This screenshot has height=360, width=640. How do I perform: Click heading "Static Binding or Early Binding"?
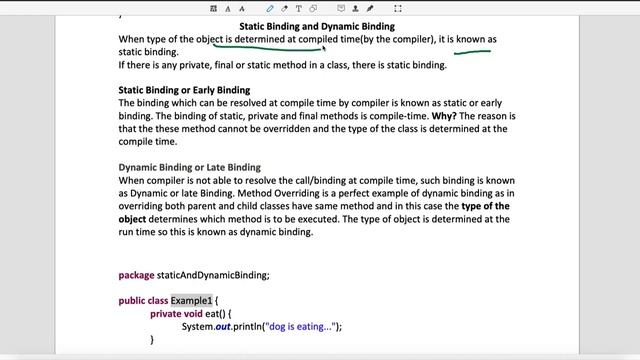click(184, 90)
